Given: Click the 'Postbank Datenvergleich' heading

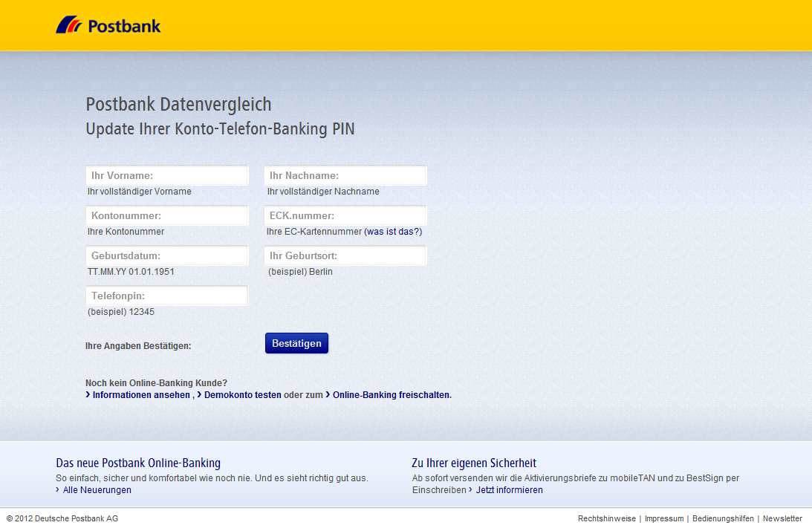Looking at the screenshot, I should [x=178, y=105].
